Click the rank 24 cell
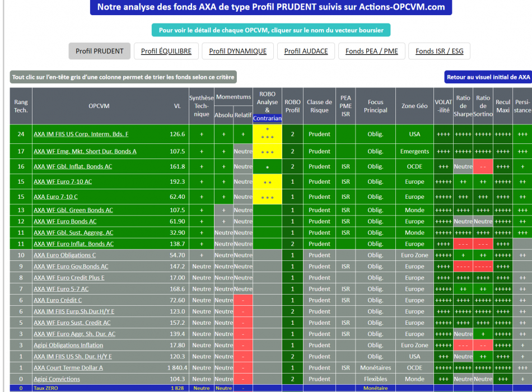532x392 pixels. click(21, 134)
